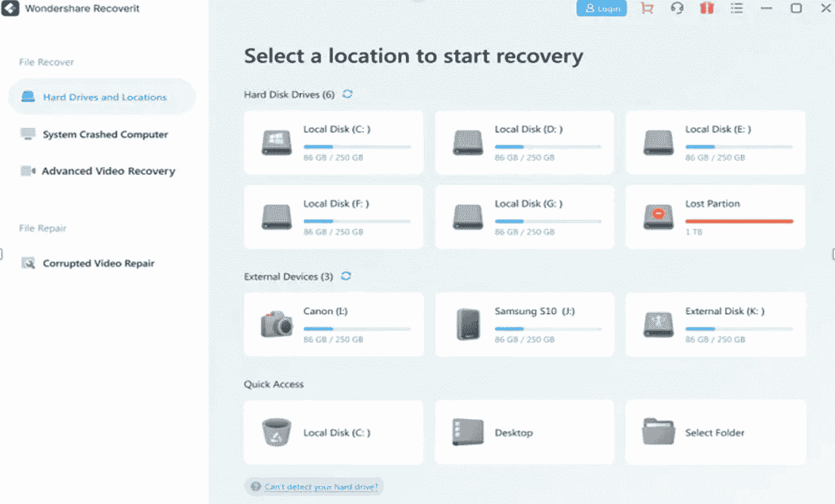Click the File Repair sidebar heading
Image resolution: width=835 pixels, height=504 pixels.
(x=42, y=228)
